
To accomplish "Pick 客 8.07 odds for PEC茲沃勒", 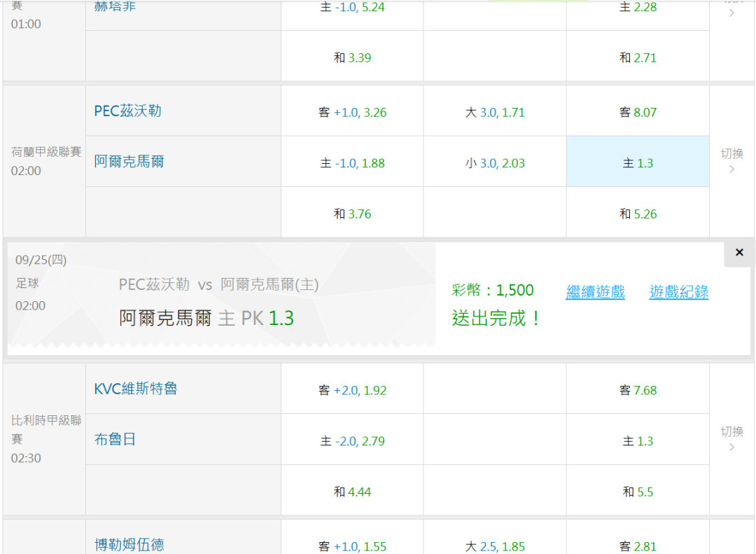I will coord(638,112).
